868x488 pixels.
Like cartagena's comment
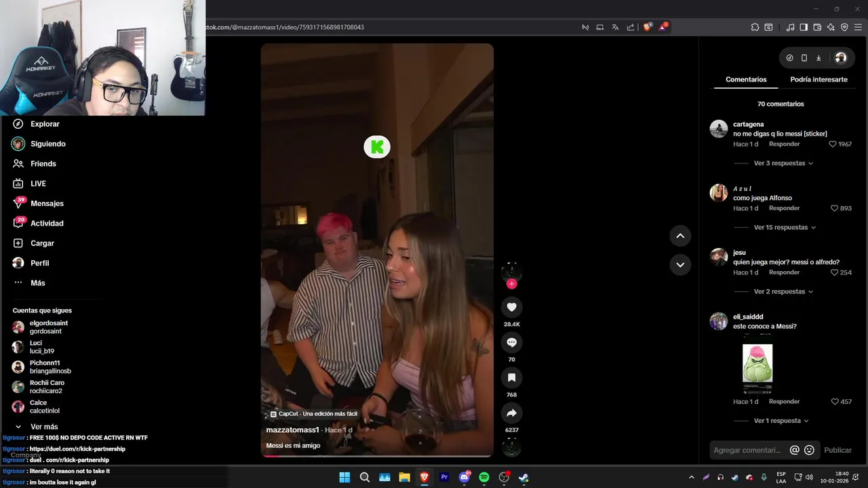pyautogui.click(x=833, y=144)
